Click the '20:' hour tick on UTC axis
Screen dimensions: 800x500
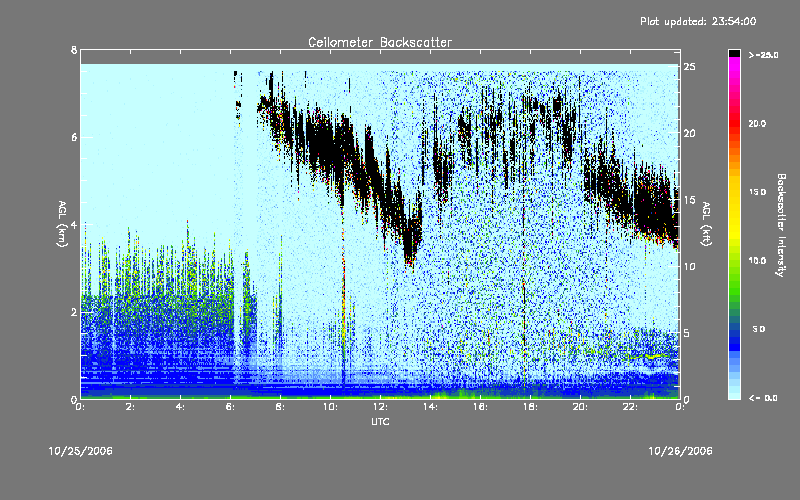[x=581, y=407]
